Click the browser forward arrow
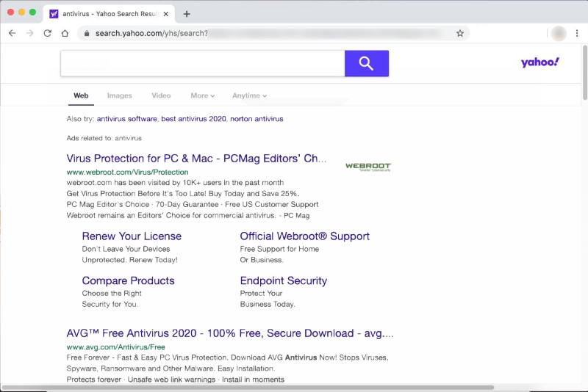The height and width of the screenshot is (392, 588). 29,33
